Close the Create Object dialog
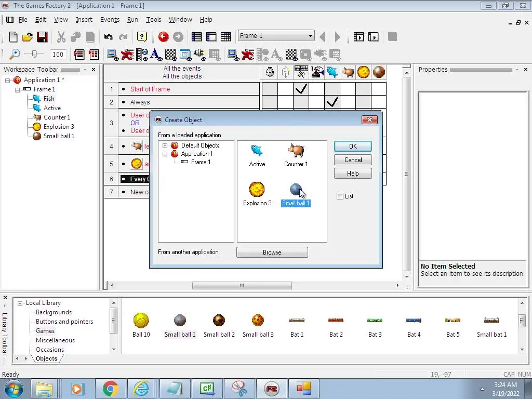532x399 pixels. (x=369, y=120)
